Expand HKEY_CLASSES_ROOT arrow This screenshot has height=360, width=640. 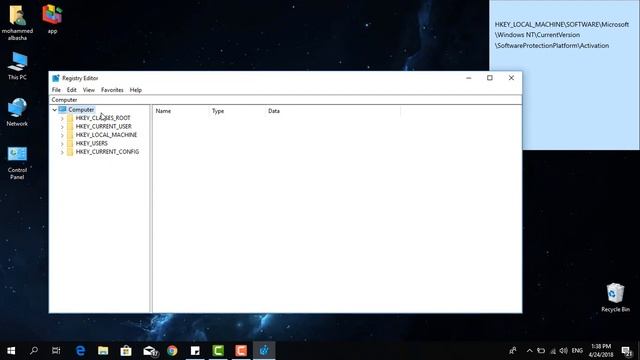(x=62, y=118)
